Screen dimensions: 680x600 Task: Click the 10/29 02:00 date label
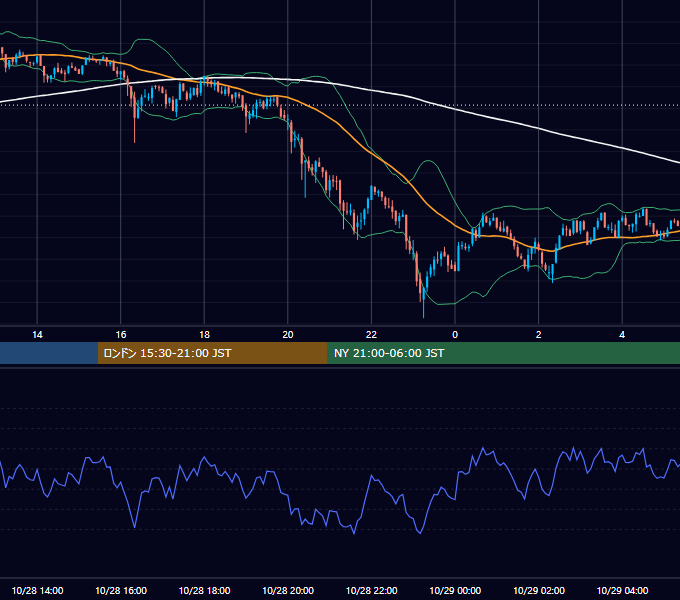pos(539,590)
